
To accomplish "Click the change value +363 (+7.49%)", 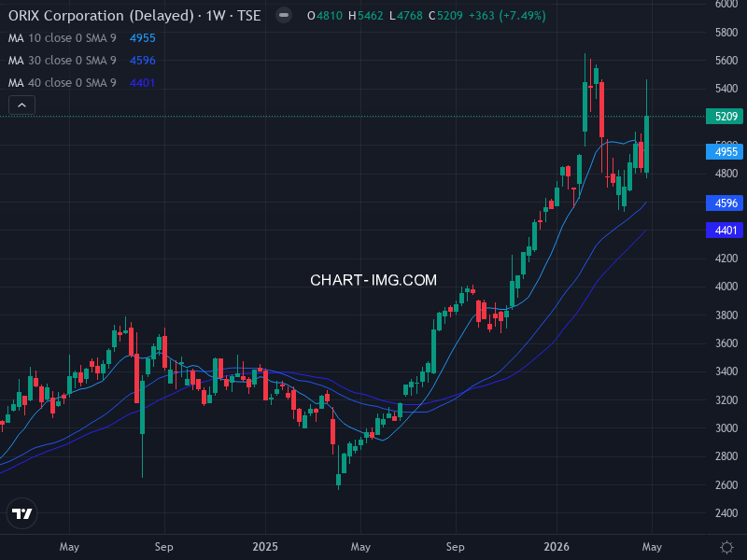I will (x=507, y=16).
